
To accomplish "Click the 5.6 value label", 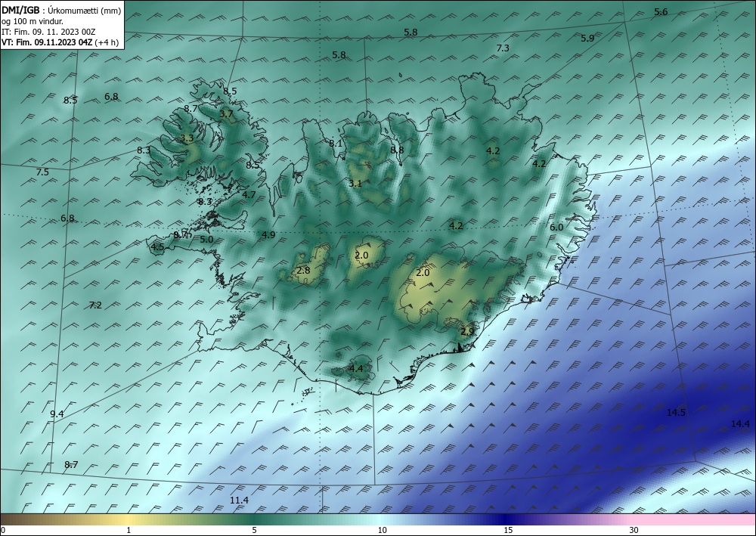I will 661,12.
